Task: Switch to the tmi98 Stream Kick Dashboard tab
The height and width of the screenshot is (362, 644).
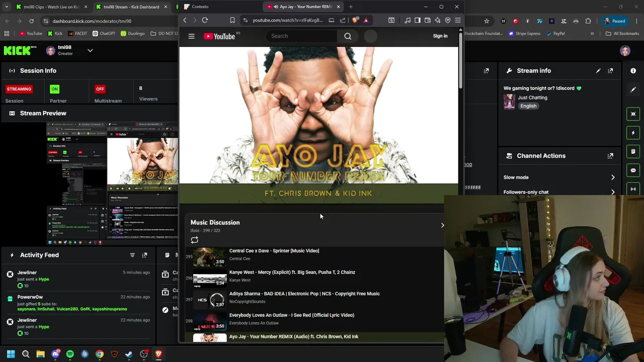Action: [132, 7]
